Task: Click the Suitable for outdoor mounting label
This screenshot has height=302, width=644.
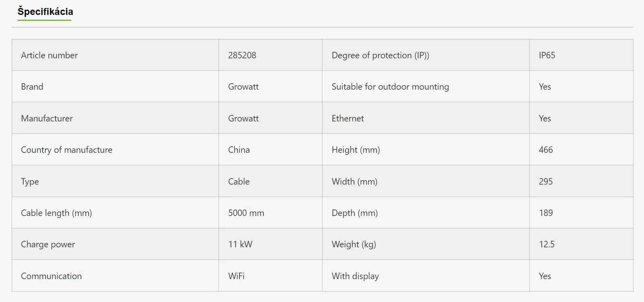Action: 390,86
